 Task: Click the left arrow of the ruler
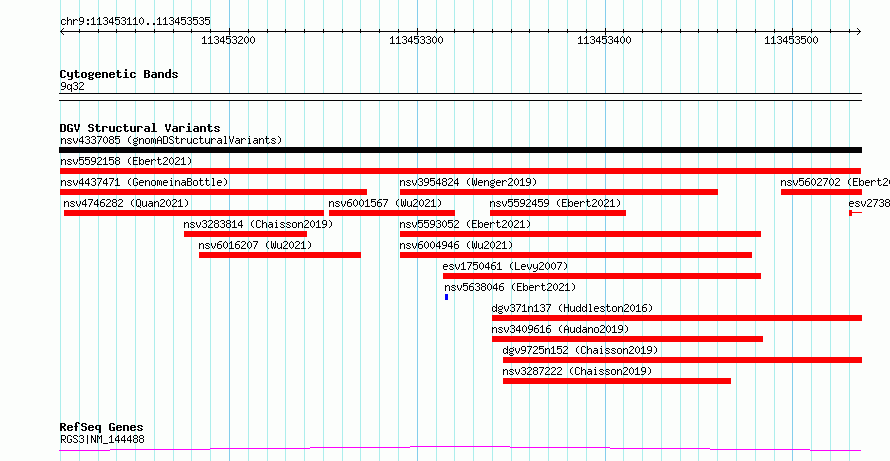point(62,32)
